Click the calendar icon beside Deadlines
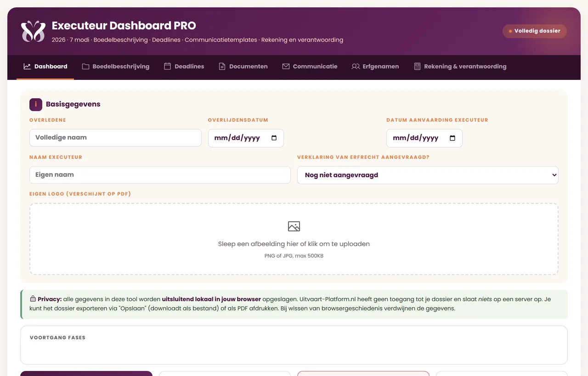Screen dimensions: 588x376 167,67
